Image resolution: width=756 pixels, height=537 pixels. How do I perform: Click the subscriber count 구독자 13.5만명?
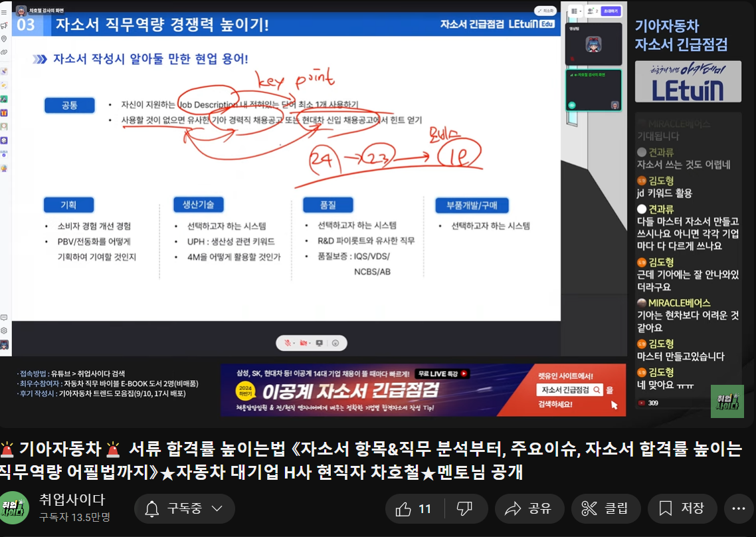click(74, 517)
